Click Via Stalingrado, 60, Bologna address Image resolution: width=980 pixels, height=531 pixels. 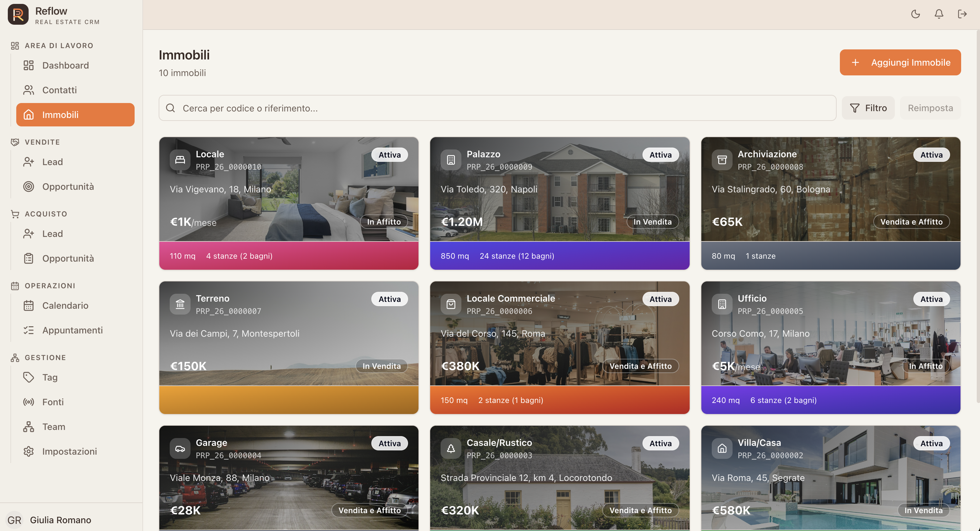tap(771, 189)
